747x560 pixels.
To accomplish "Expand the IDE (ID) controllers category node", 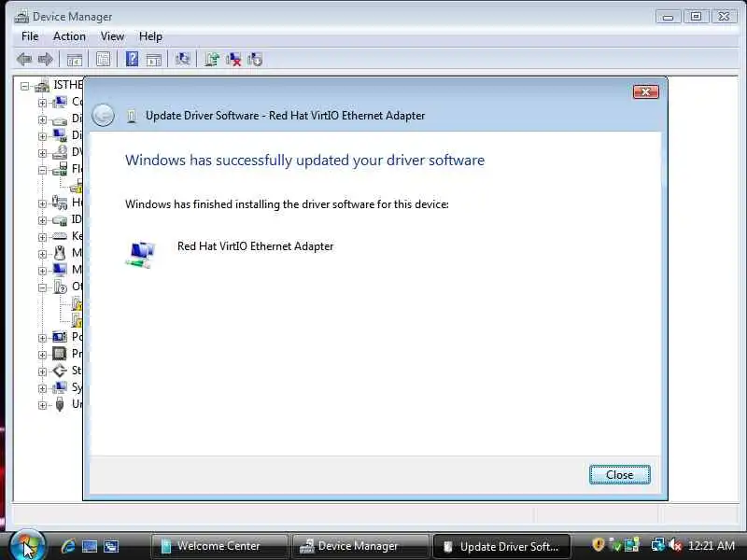I will [x=42, y=220].
